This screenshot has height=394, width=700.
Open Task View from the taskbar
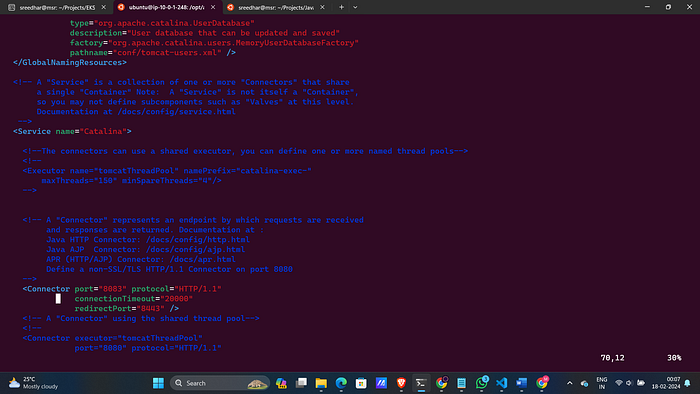(x=301, y=383)
